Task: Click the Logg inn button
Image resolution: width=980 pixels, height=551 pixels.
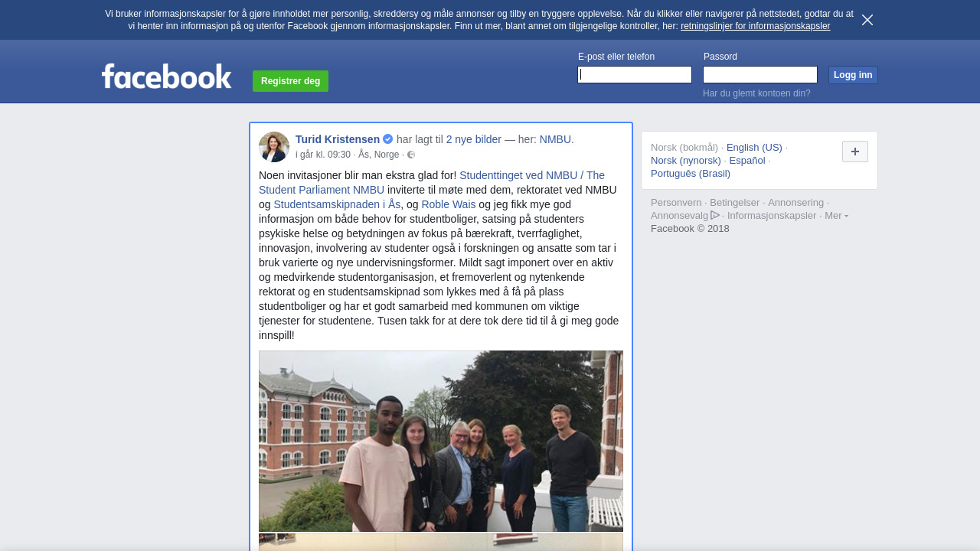Action: [853, 75]
